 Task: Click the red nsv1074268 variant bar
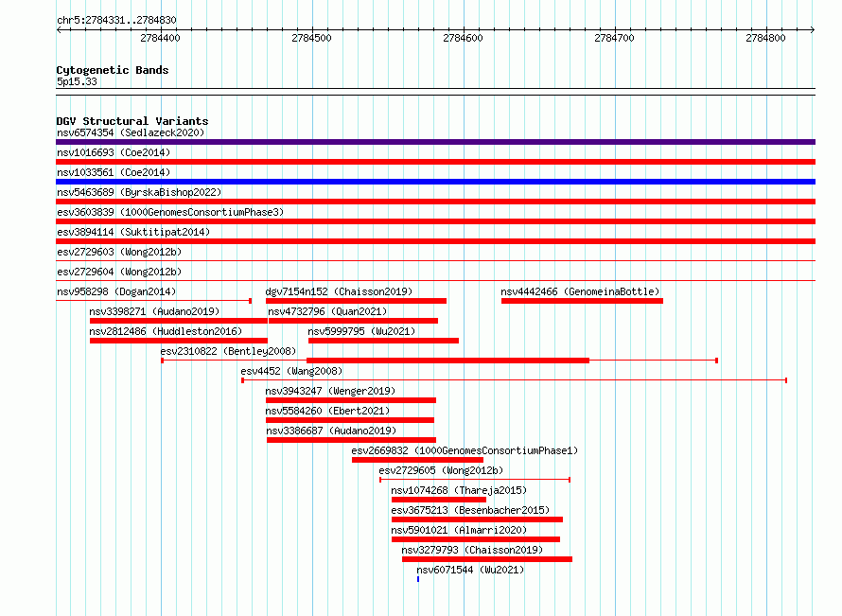(x=439, y=500)
